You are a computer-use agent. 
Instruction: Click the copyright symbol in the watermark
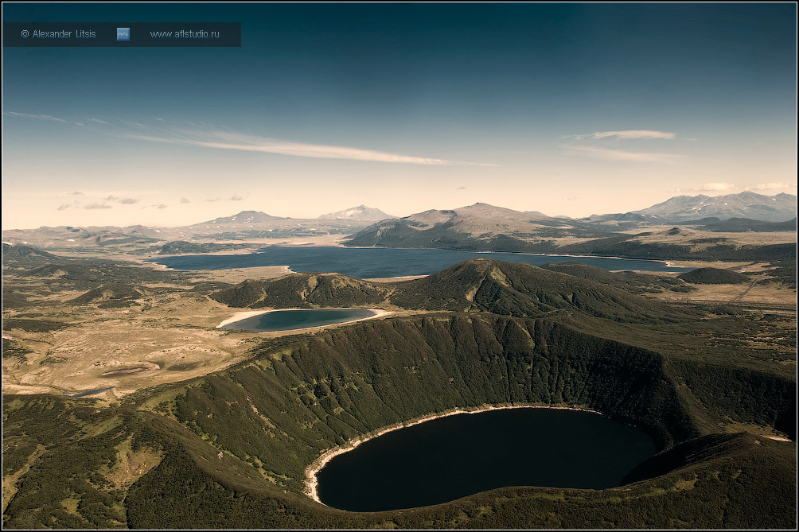[25, 34]
